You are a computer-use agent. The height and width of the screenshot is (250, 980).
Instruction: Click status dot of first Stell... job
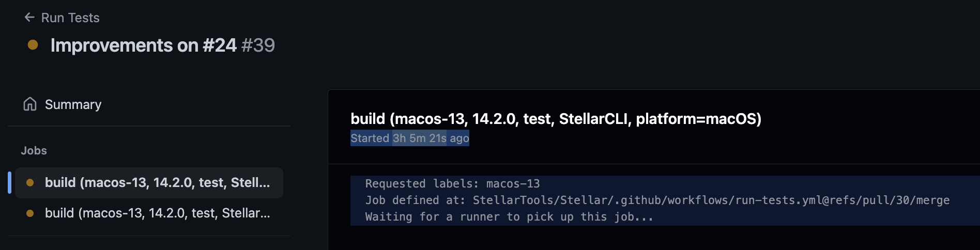click(x=30, y=182)
